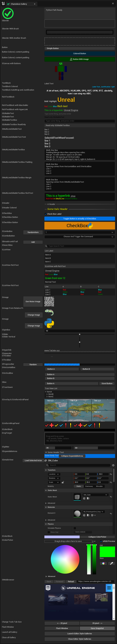Image resolution: width=117 pixels, height=644 pixels.
Task: Collapse Some Header Text expandable area
Action: 46,452
